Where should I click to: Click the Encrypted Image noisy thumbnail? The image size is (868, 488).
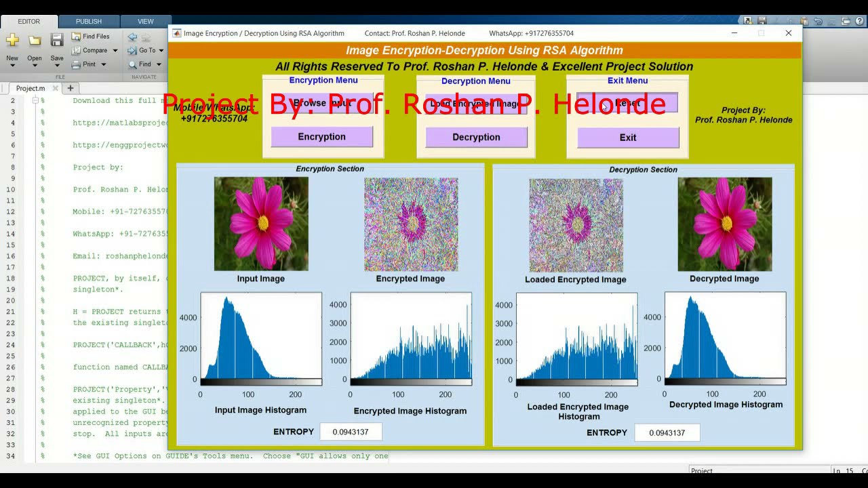[x=411, y=224]
